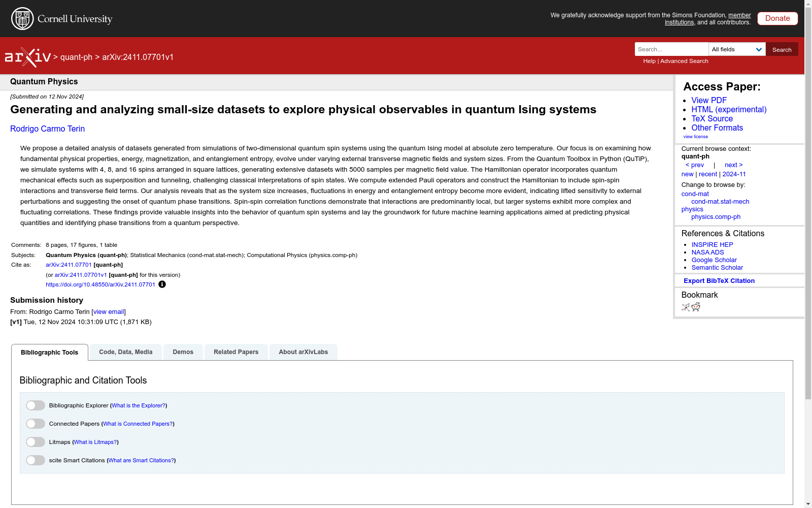Bookmark on BibSonomy icon
This screenshot has width=812, height=508.
coord(686,307)
